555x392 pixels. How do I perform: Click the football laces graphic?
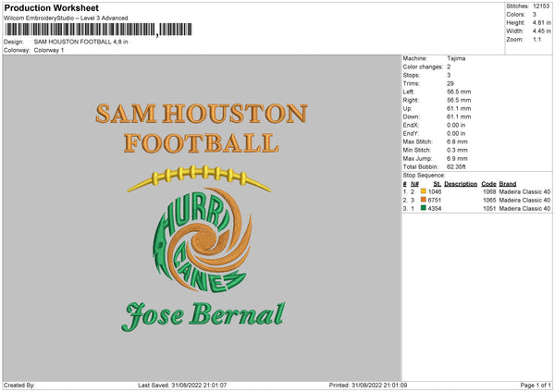point(199,178)
